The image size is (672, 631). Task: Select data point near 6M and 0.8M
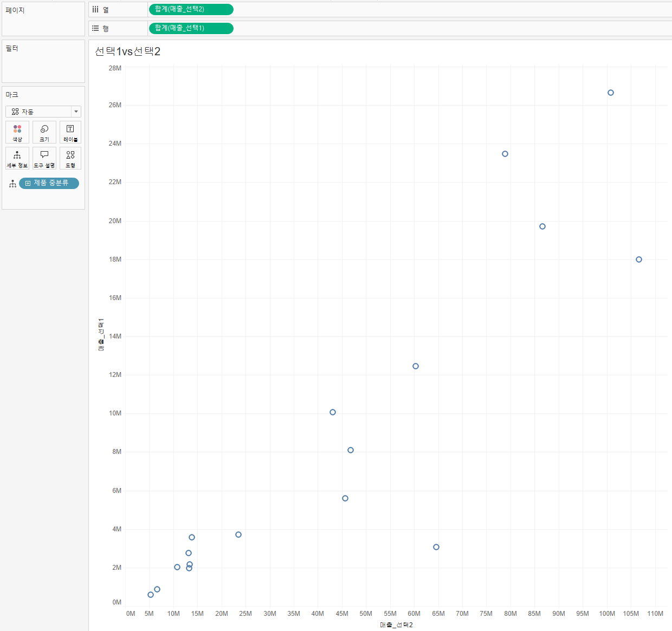coord(157,589)
